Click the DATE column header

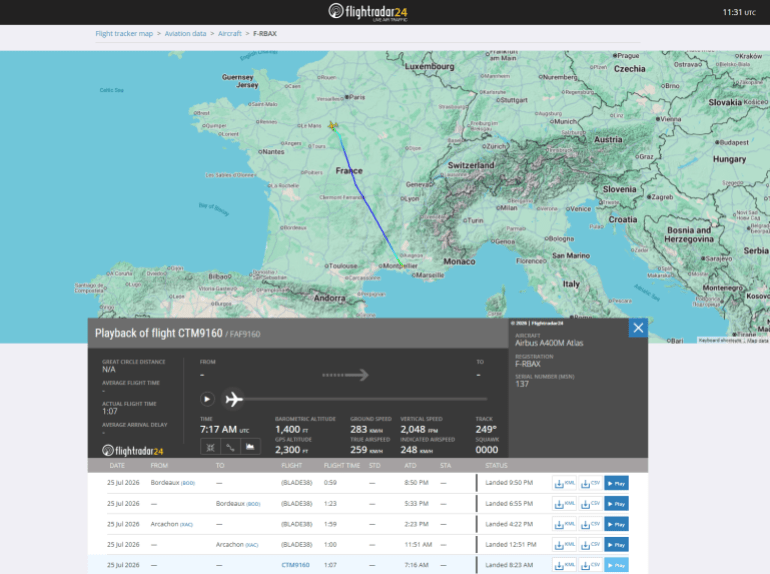(117, 465)
